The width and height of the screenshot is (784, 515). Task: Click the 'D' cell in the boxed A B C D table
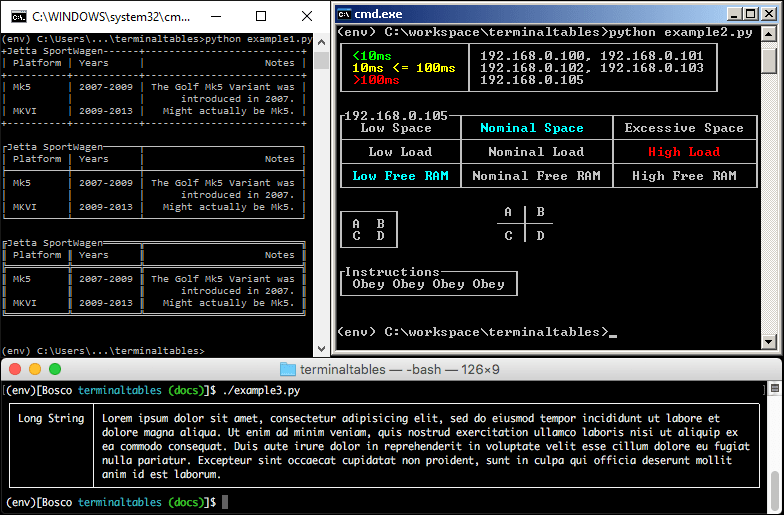(x=380, y=236)
